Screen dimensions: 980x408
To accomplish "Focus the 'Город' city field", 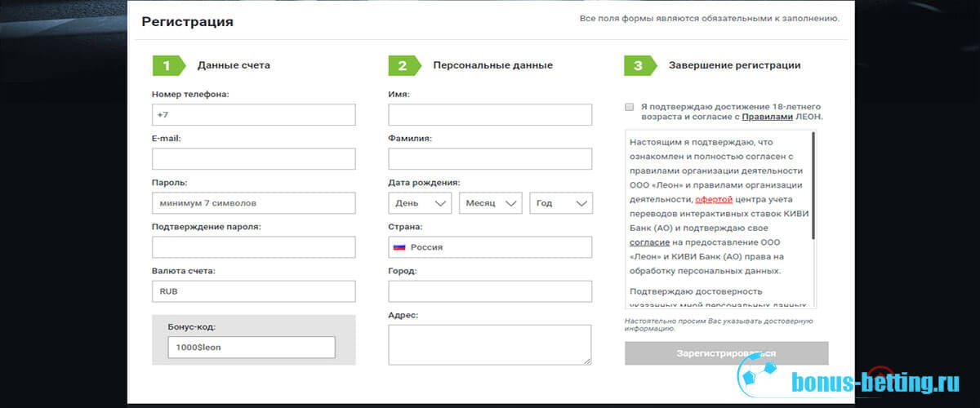I will tap(490, 291).
